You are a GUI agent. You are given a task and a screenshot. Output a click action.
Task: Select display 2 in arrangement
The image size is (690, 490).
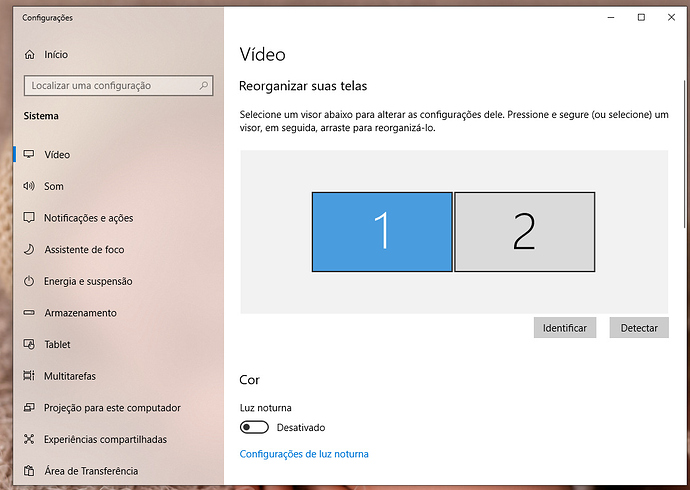(x=525, y=232)
